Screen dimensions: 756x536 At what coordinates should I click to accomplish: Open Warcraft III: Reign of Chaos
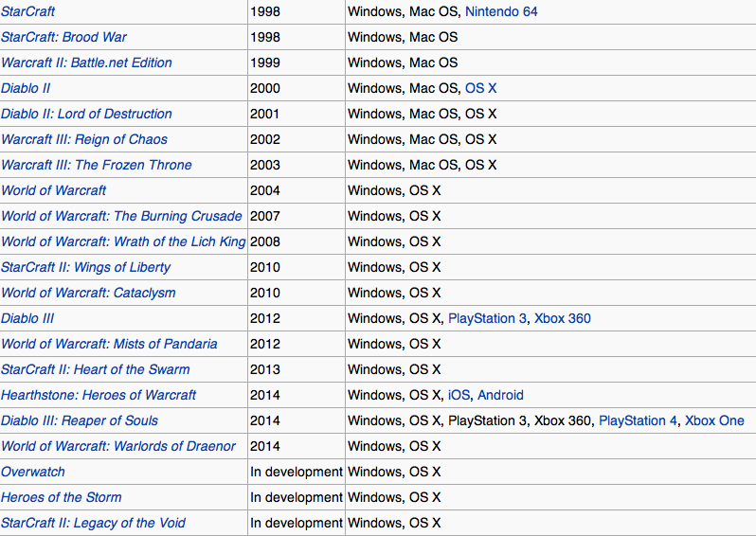point(84,139)
